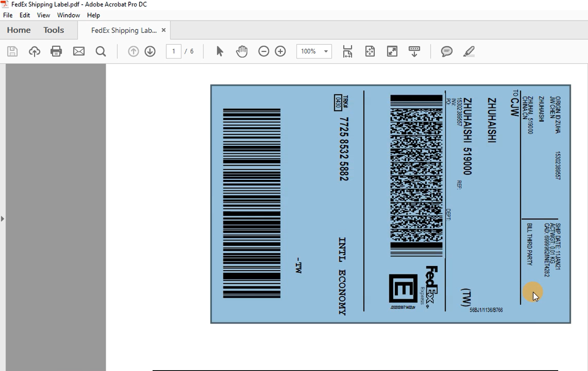This screenshot has width=588, height=371.
Task: Select the FedEx Shipping Lab... document tab
Action: (x=124, y=30)
